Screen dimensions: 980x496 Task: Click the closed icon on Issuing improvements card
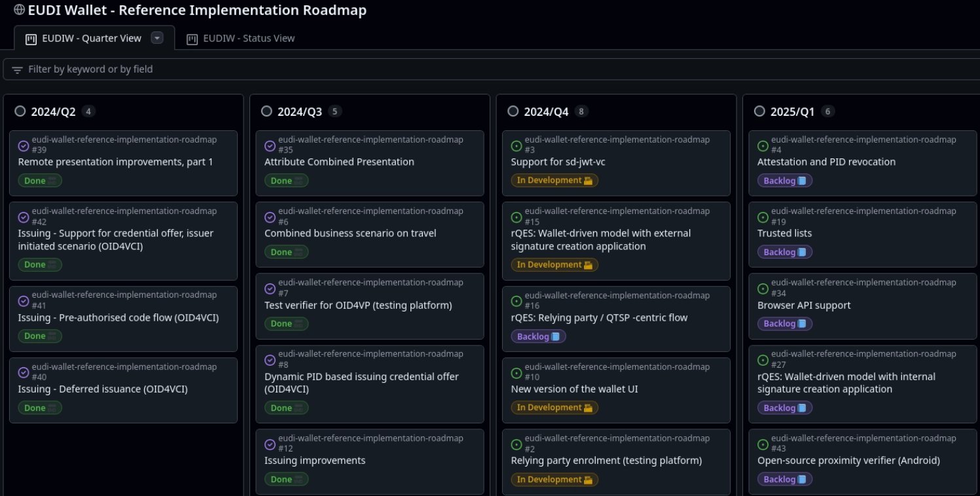(270, 444)
